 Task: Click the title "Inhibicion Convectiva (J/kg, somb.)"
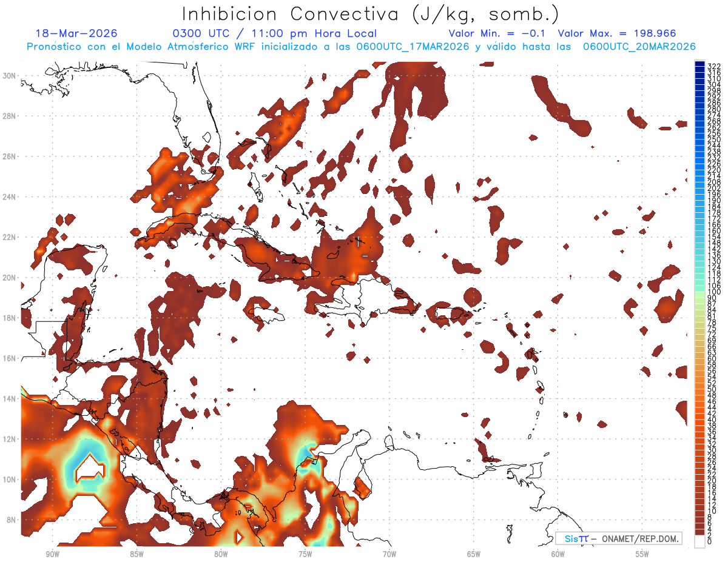pos(371,15)
